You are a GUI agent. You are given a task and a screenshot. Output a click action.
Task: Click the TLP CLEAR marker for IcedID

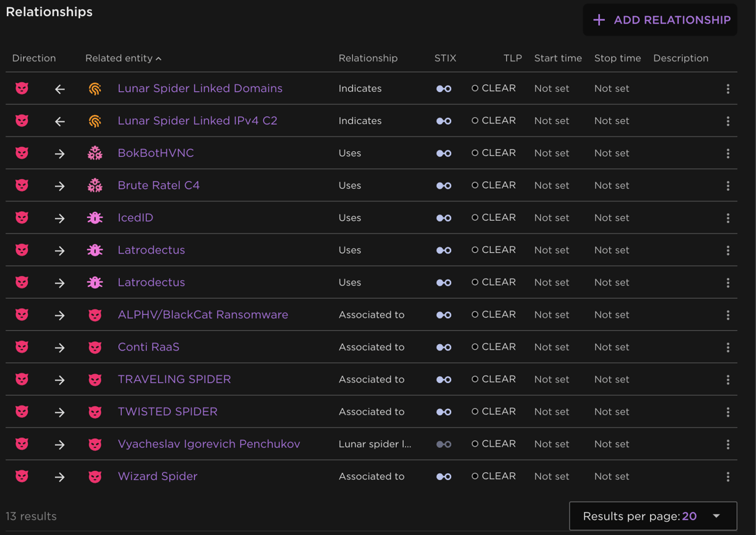click(x=494, y=218)
